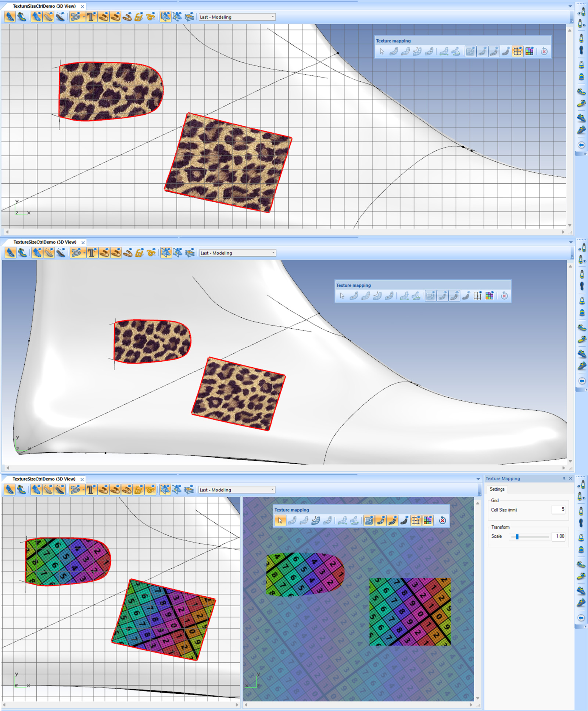Click the back arrow button in the right sidebar

(x=581, y=145)
